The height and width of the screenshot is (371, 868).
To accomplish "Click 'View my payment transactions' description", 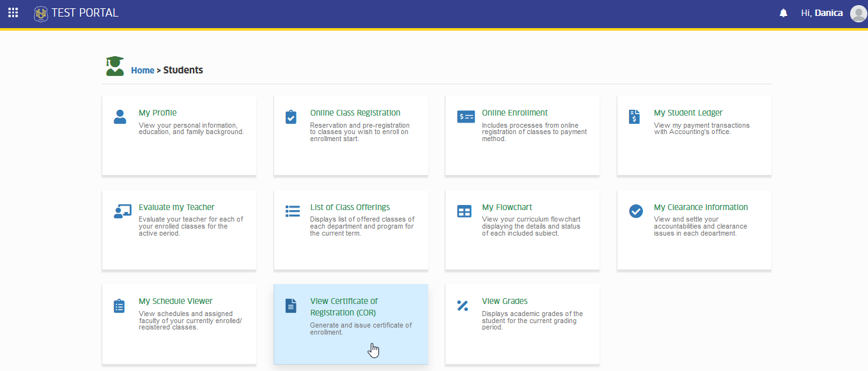I will tap(702, 128).
